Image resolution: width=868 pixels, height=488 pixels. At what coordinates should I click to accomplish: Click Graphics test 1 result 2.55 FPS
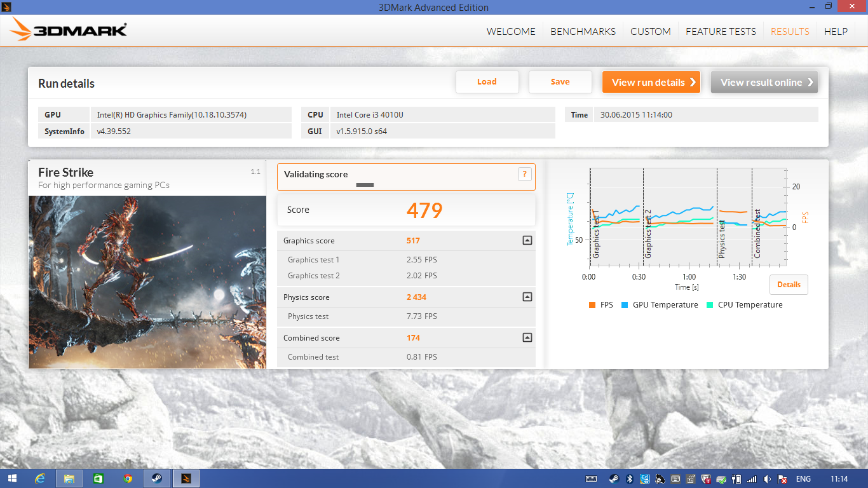422,260
